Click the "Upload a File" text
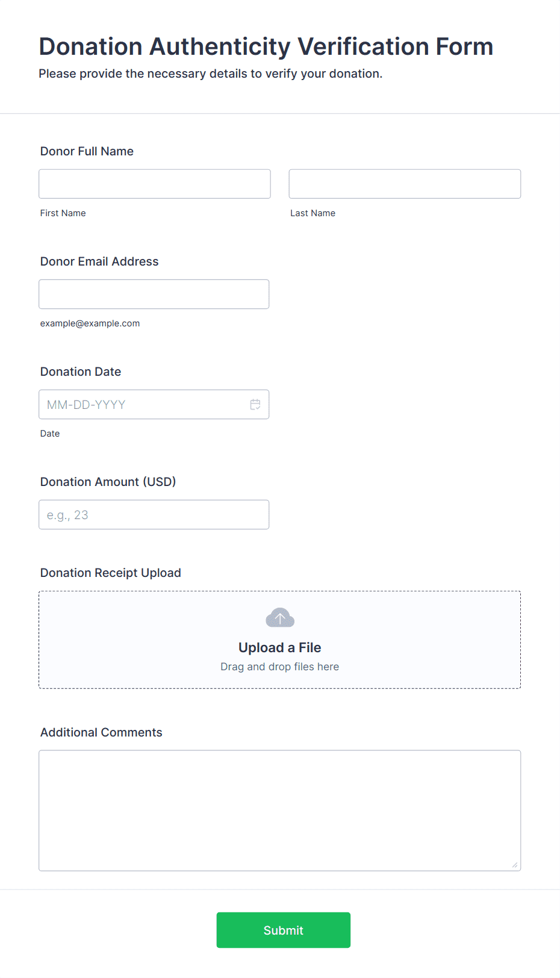This screenshot has width=560, height=978. [280, 647]
